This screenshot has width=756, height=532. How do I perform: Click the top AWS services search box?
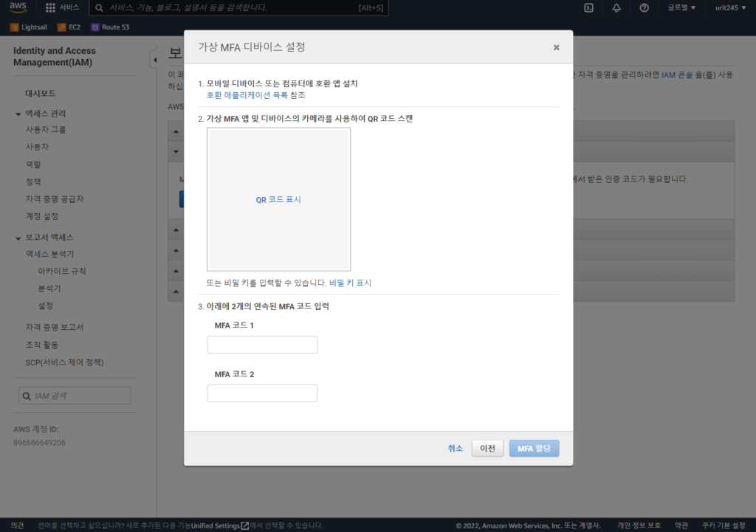(x=238, y=7)
